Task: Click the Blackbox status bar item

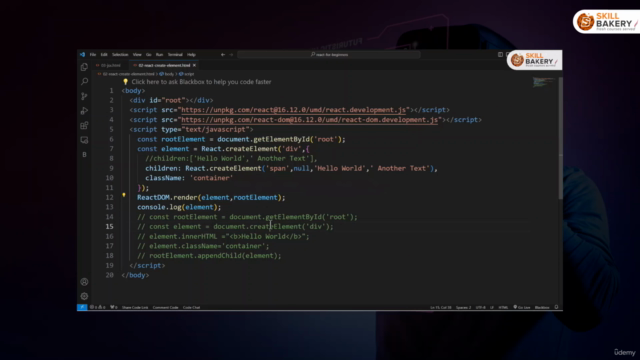Action: point(542,307)
